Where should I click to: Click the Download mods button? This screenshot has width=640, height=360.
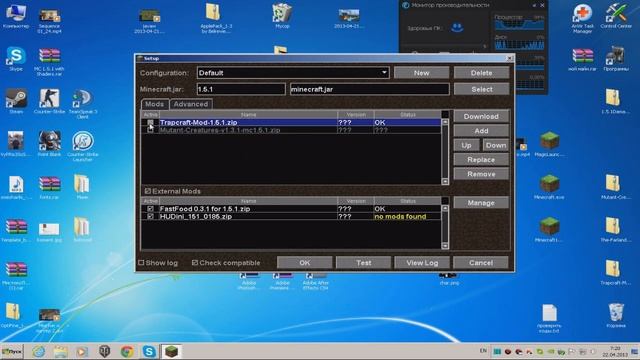click(481, 116)
